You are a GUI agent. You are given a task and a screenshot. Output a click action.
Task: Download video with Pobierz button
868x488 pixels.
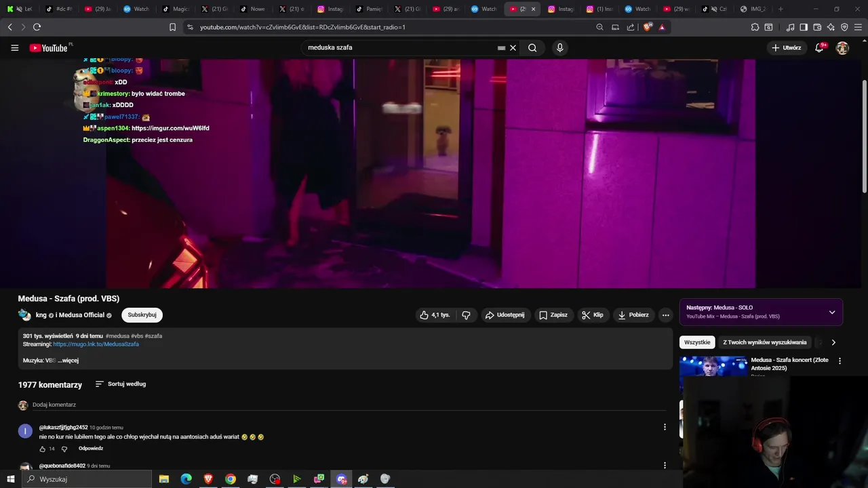(633, 314)
